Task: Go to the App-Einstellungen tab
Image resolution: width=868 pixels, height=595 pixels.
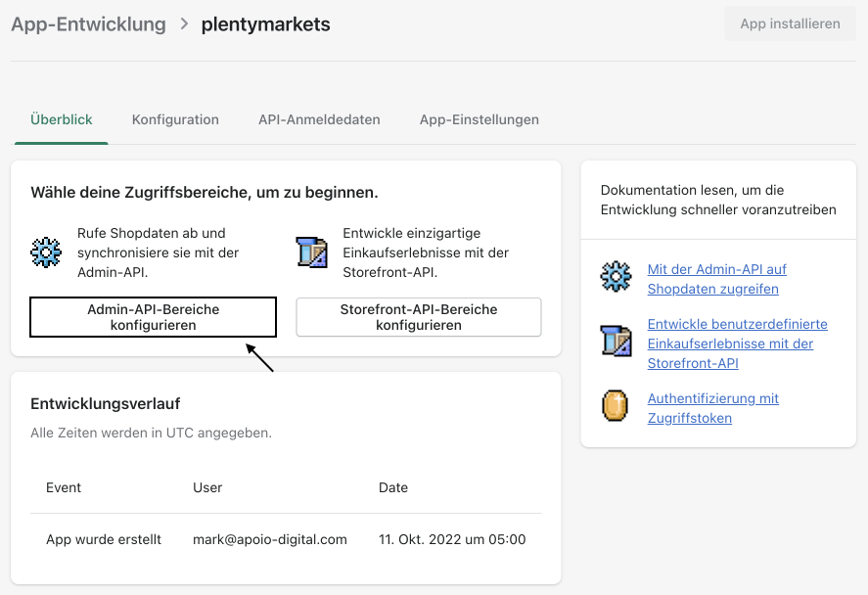Action: (480, 119)
